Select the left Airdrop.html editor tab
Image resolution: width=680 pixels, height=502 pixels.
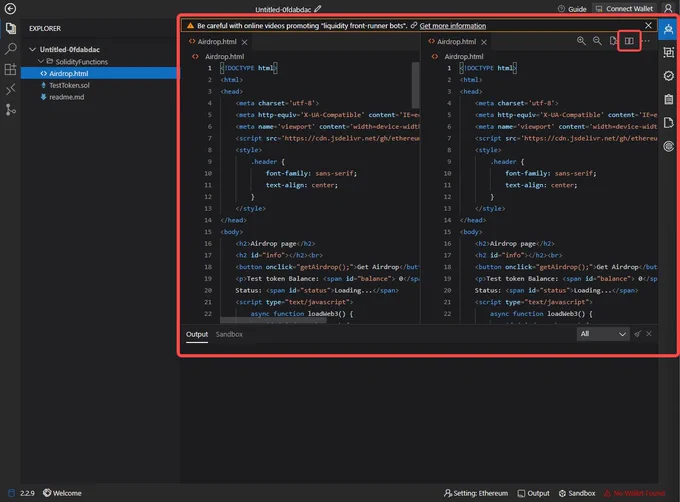[x=217, y=42]
